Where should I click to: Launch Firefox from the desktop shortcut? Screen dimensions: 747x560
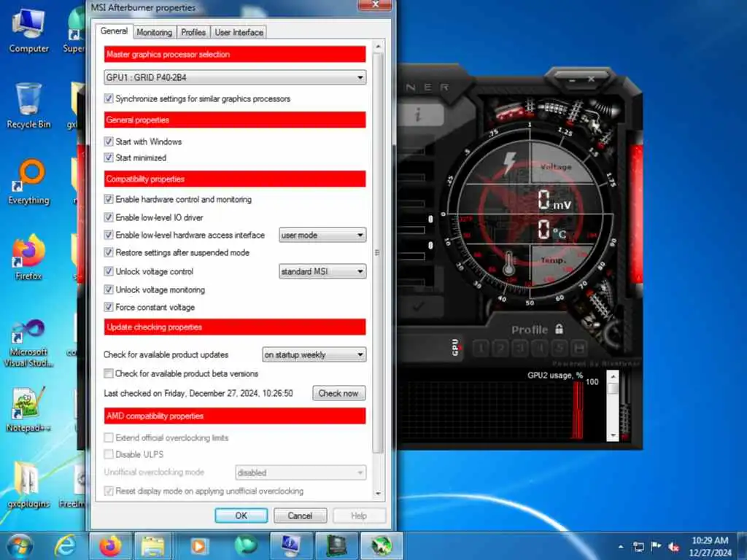[x=28, y=257]
